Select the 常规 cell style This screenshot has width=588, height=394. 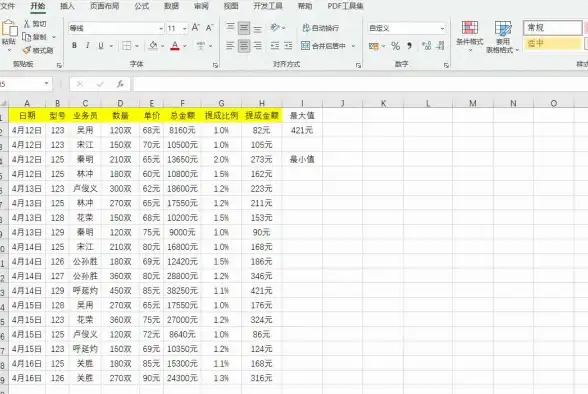tap(552, 28)
